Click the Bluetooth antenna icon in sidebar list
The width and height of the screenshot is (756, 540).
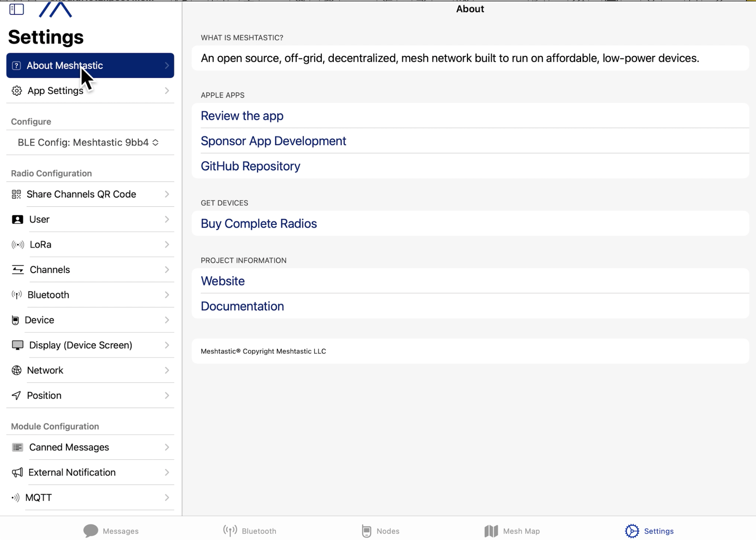pyautogui.click(x=16, y=295)
